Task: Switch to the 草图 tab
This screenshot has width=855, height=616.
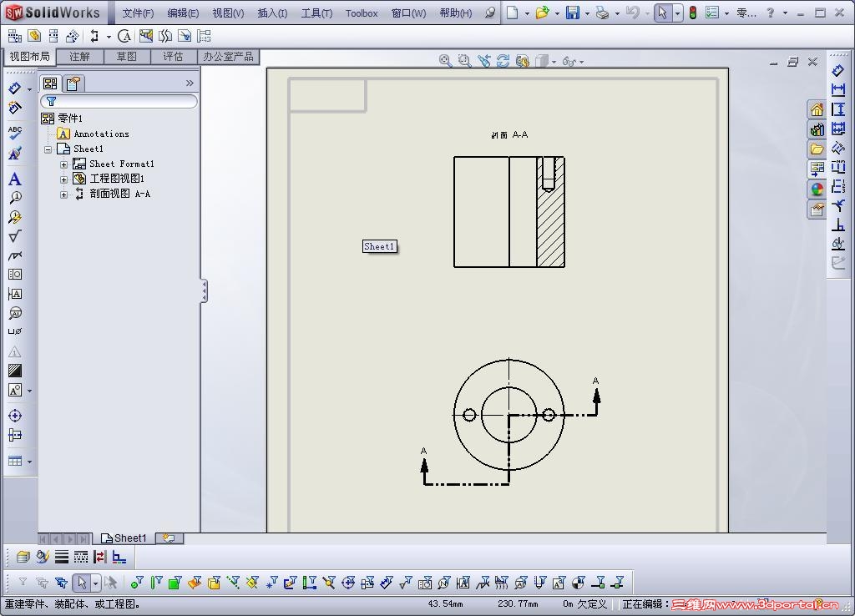Action: (x=127, y=57)
